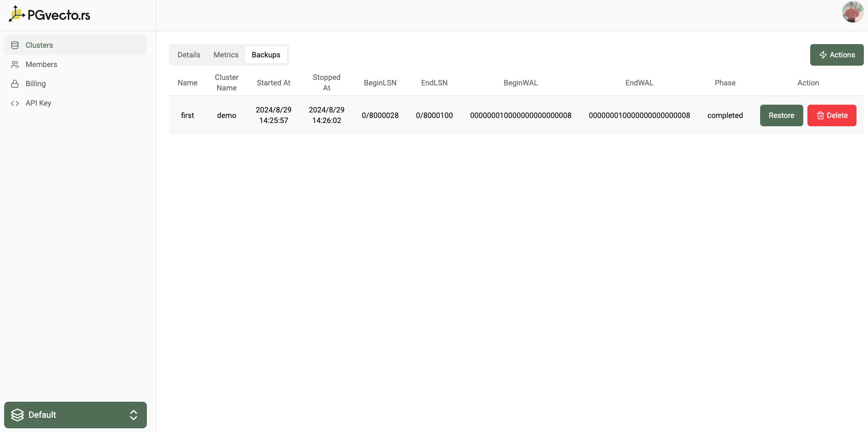Switch to the Metrics tab
This screenshot has height=432, width=868.
click(226, 55)
